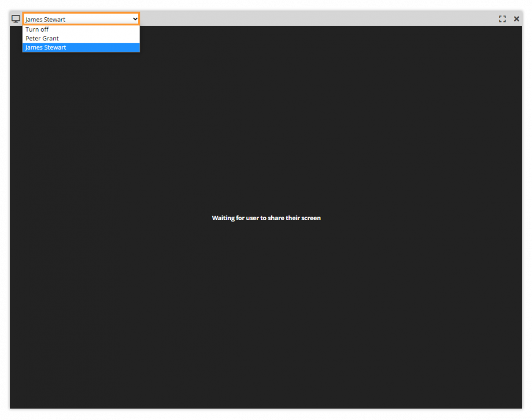
Task: Select Turn off from the list
Action: [x=37, y=29]
